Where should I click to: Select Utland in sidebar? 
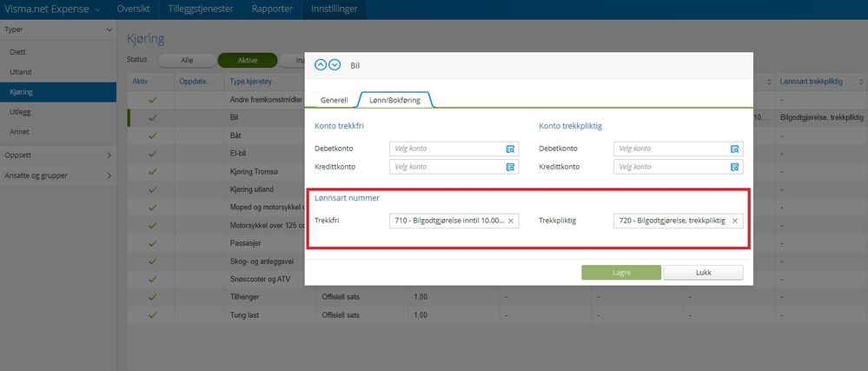[x=58, y=72]
